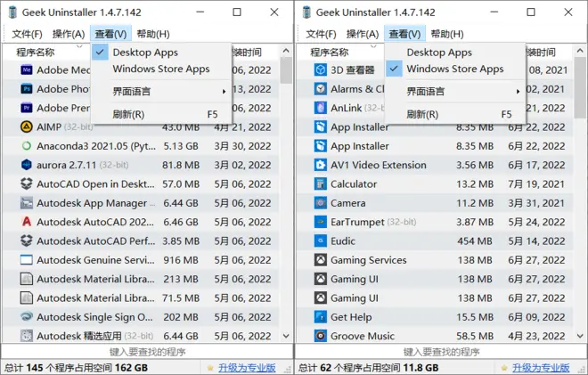The height and width of the screenshot is (375, 588).
Task: Click the aurora 2.7.11 icon
Action: [26, 165]
